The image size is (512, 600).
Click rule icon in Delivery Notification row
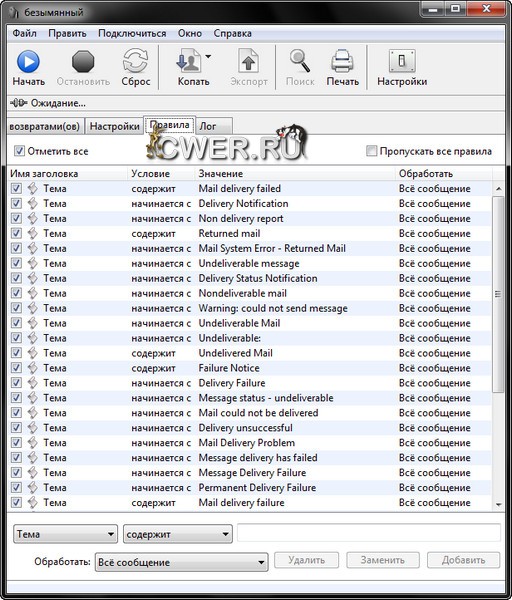(33, 203)
